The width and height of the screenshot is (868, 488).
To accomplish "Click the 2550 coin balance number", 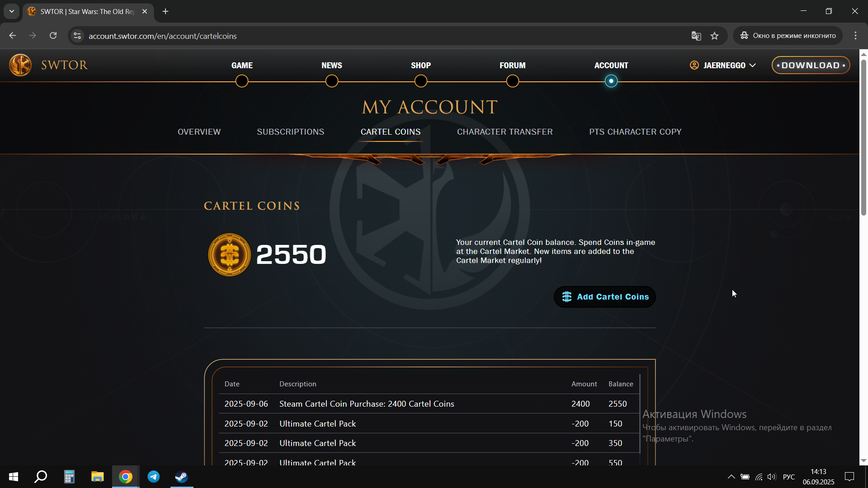I will (x=291, y=254).
